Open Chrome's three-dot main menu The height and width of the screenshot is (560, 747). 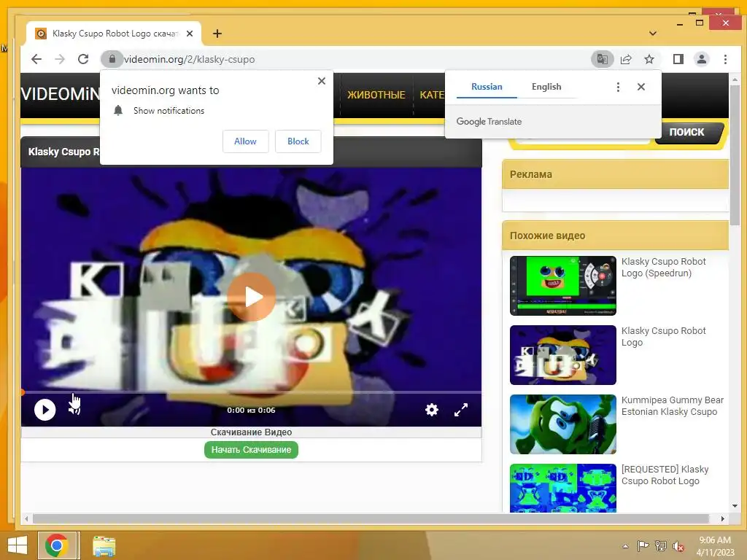725,59
